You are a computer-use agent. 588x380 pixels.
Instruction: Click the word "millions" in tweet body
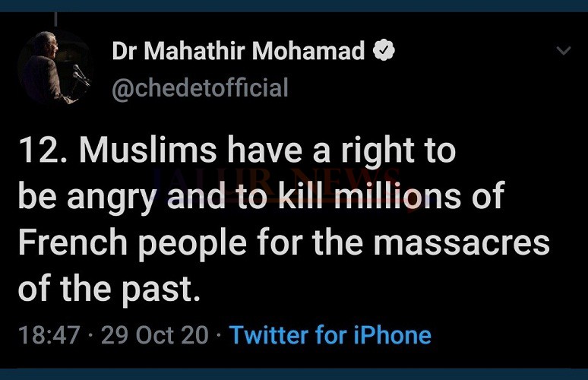[x=397, y=196]
